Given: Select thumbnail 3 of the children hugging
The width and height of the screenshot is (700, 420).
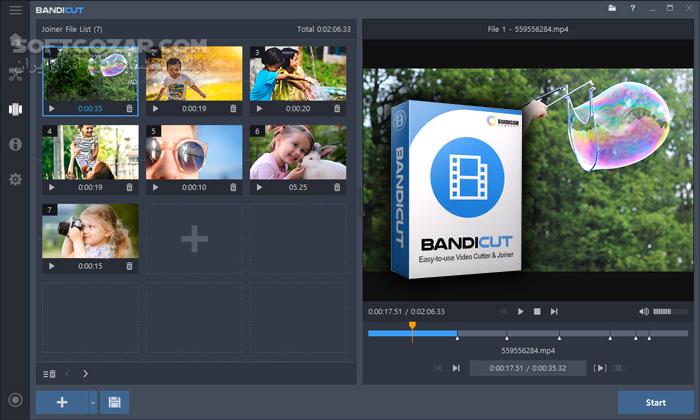Looking at the screenshot, I should pyautogui.click(x=298, y=74).
